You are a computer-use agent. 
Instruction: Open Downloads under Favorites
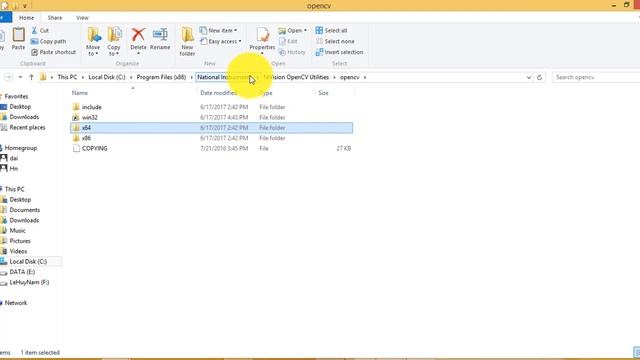[x=24, y=117]
